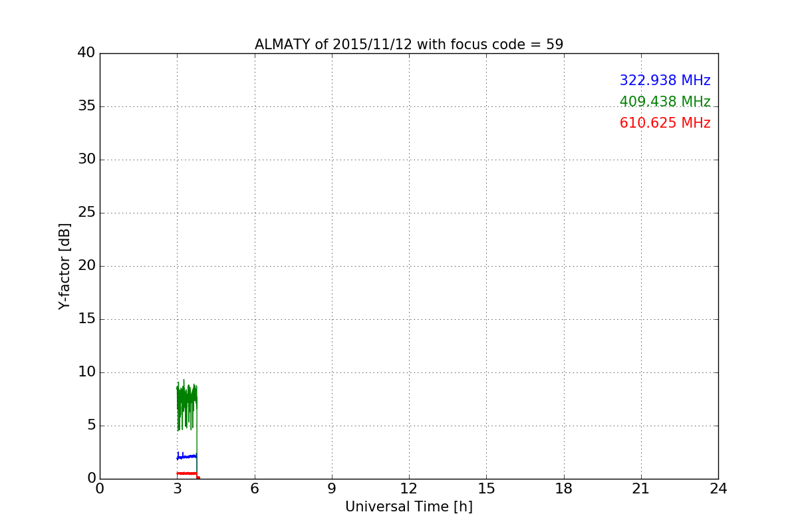Select the red 610.625 MHz legend label
This screenshot has height=532, width=798.
point(665,123)
